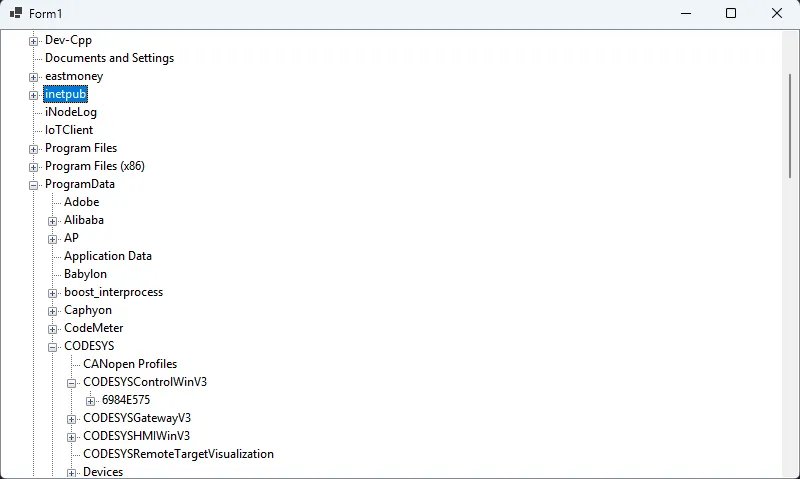The width and height of the screenshot is (800, 479).
Task: Click the Form1 application icon in title bar
Action: coord(16,13)
